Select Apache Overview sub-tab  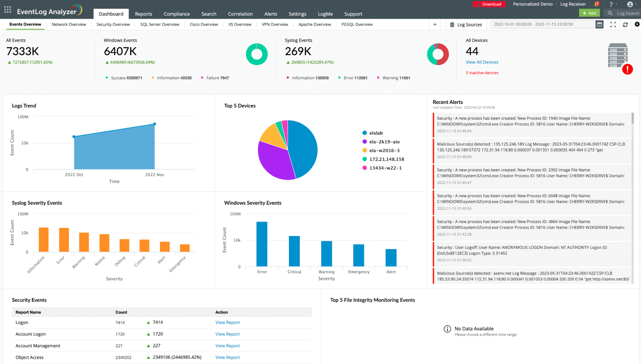(315, 24)
